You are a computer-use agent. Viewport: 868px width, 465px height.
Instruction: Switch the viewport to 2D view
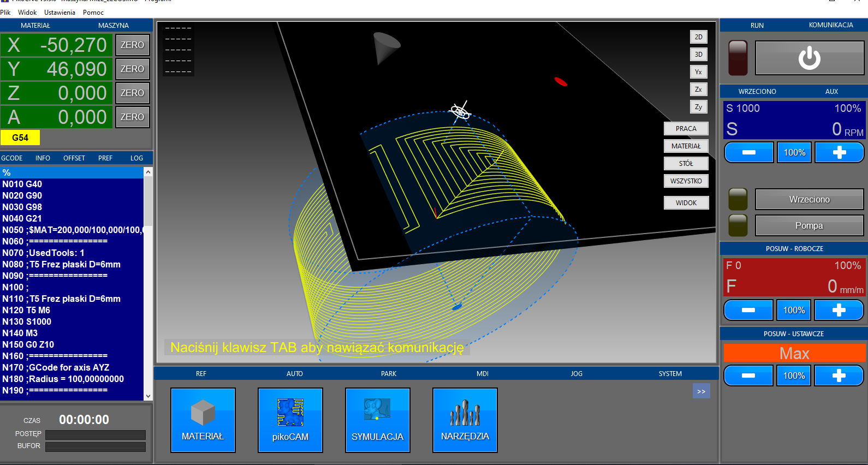pyautogui.click(x=699, y=37)
